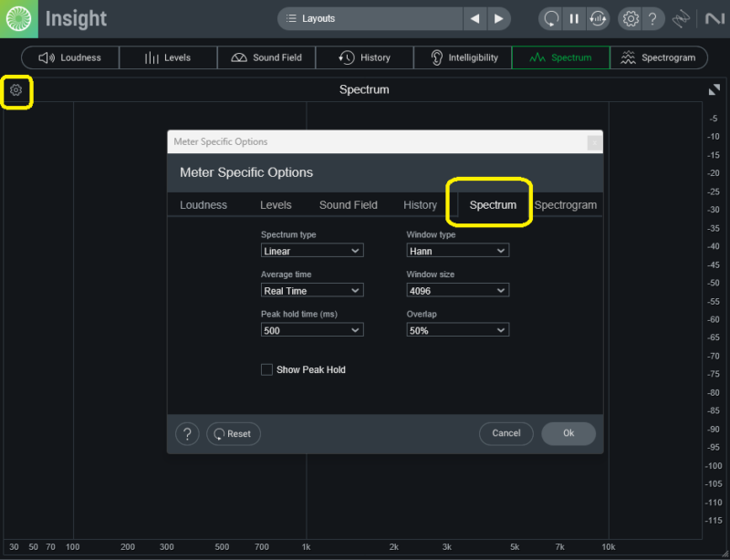Expand the Spectrum panel to full size
The image size is (730, 560).
(x=714, y=89)
